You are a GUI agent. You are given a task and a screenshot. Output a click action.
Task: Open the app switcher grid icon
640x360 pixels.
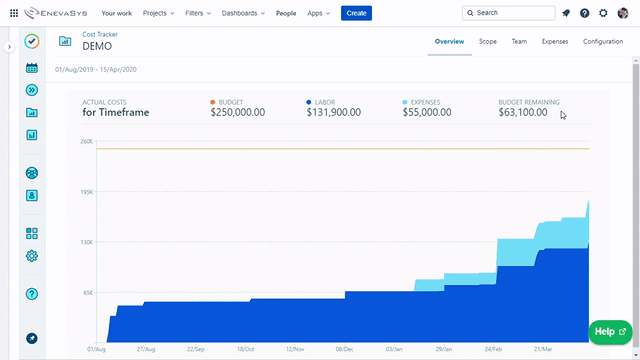14,13
